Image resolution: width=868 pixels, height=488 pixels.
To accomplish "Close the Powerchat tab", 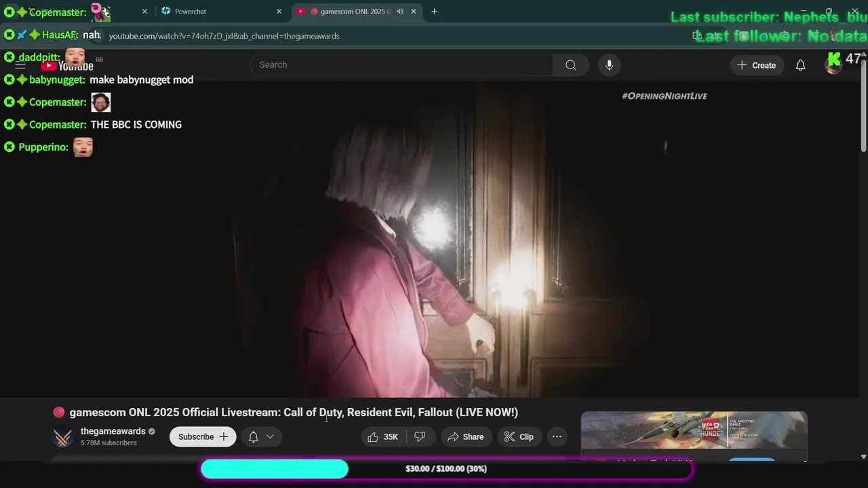I will [279, 12].
